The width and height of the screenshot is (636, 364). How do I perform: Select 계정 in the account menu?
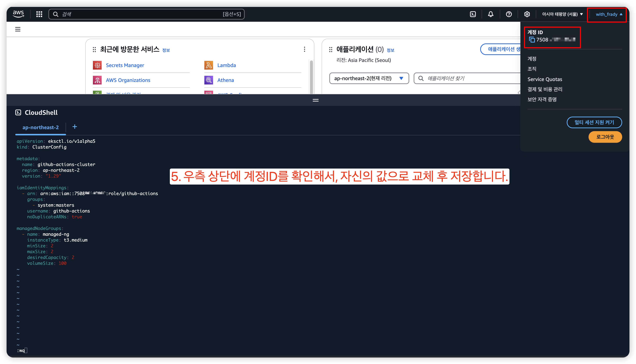pyautogui.click(x=532, y=59)
